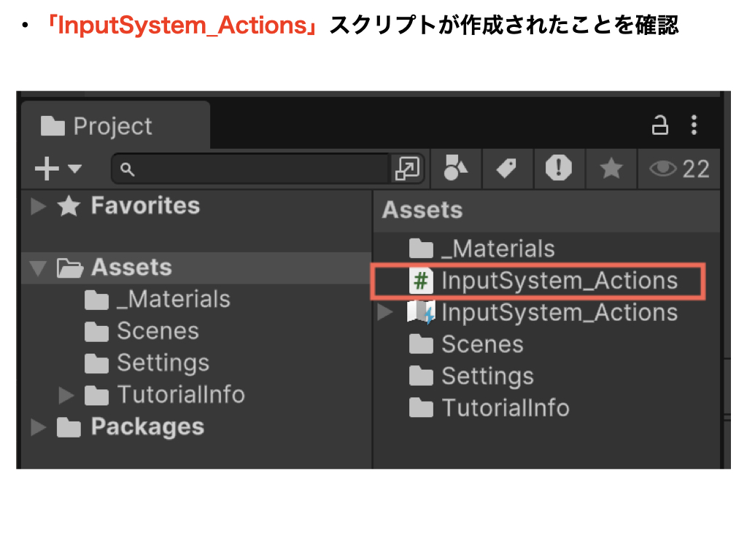Expand the InputSystem_Actions input asset arrow
Image resolution: width=747 pixels, height=560 pixels.
(x=385, y=314)
